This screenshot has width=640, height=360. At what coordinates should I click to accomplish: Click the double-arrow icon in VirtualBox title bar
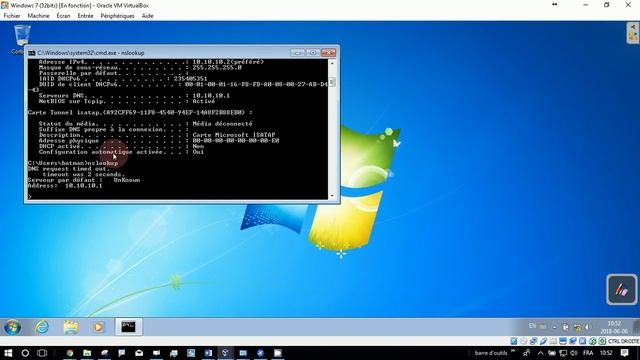coord(555,4)
